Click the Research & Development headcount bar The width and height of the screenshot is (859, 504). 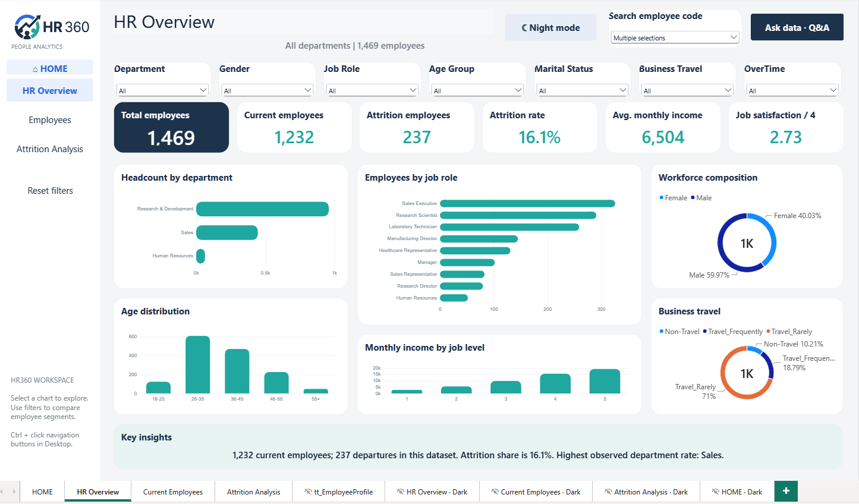tap(262, 209)
